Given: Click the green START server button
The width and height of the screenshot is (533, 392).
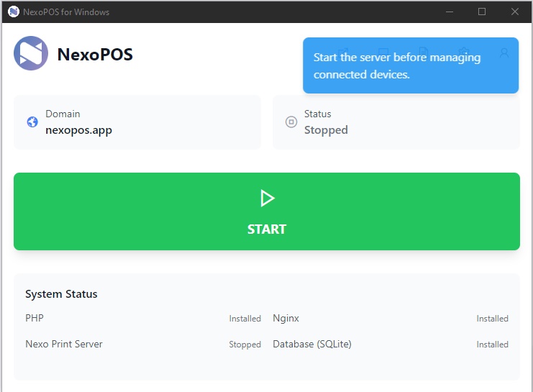Looking at the screenshot, I should click(266, 211).
